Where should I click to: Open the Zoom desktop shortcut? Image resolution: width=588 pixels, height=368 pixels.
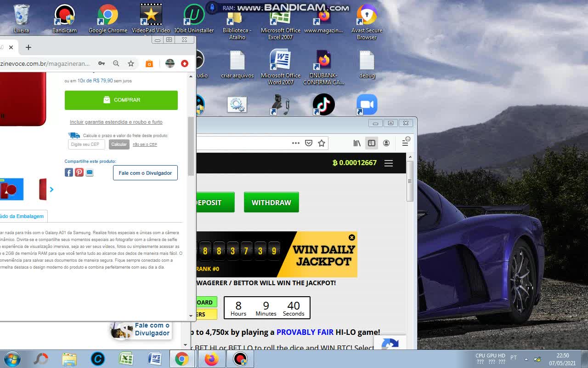click(x=367, y=105)
